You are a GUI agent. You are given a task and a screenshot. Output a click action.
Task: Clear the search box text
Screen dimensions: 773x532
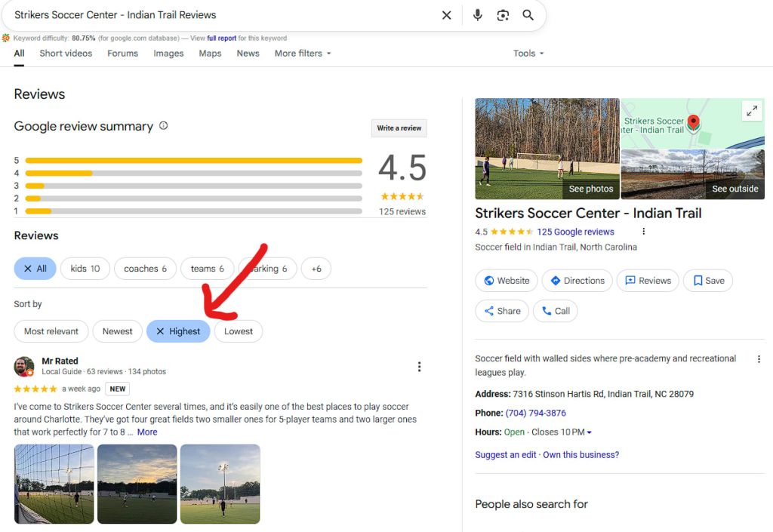point(446,15)
